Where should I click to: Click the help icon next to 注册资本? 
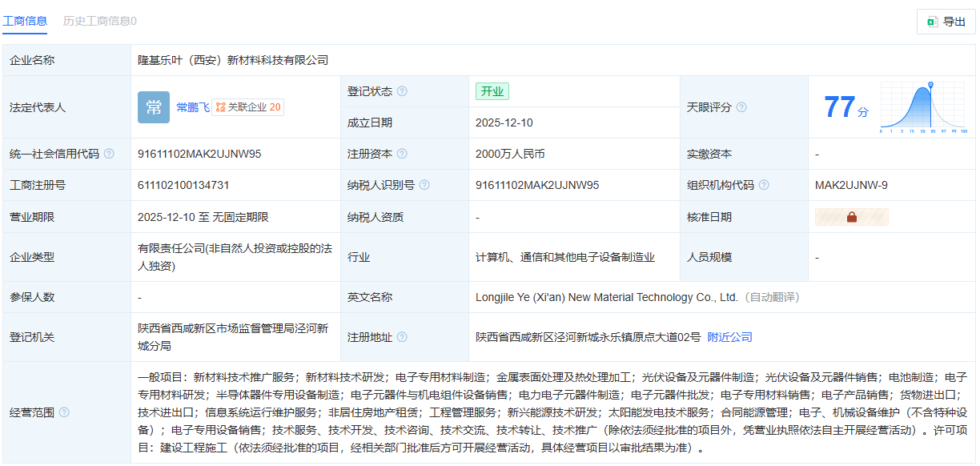(400, 153)
